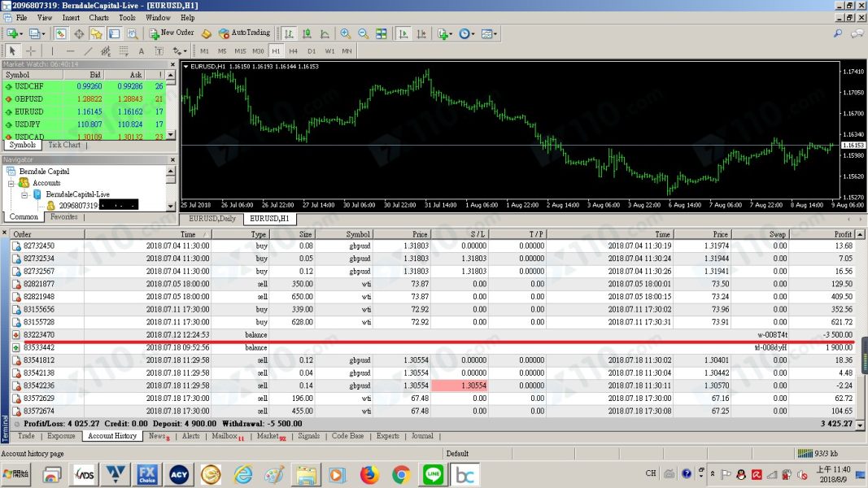Launch Firefox from the Windows taskbar
This screenshot has width=868, height=488.
tap(369, 473)
